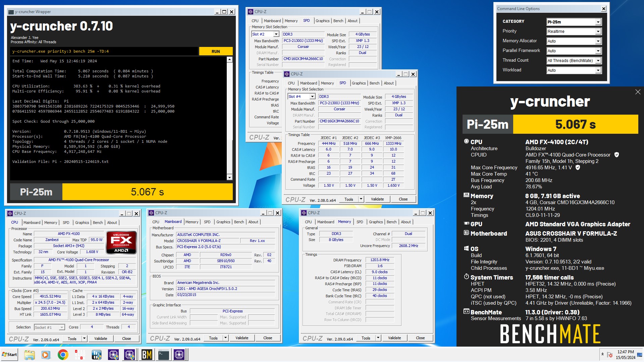The image size is (644, 362).
Task: Open the Slot #4 memory slot dropdown
Action: 312,97
